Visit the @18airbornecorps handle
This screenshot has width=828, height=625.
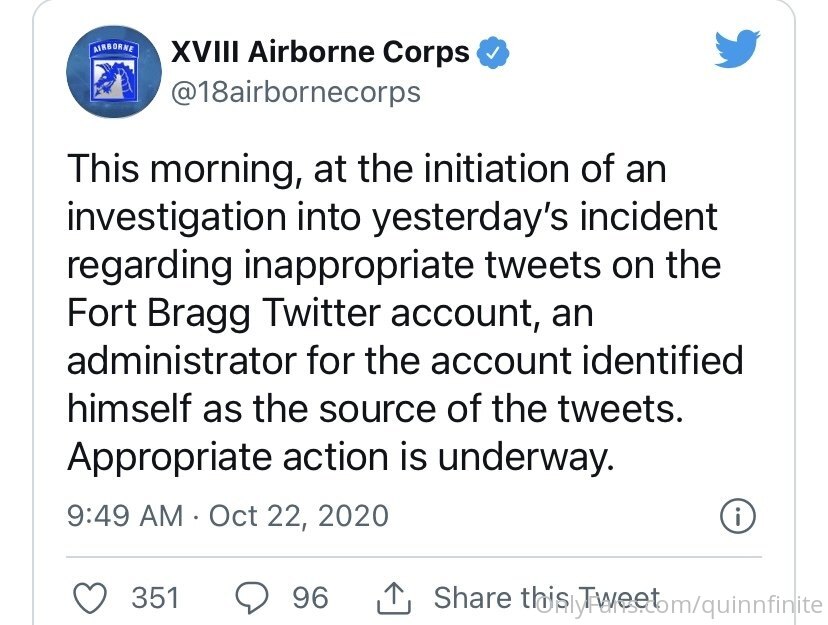point(296,93)
